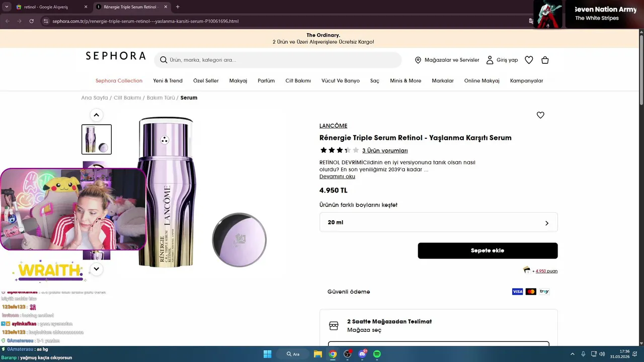Open Cilt Bakımı menu

[x=298, y=80]
